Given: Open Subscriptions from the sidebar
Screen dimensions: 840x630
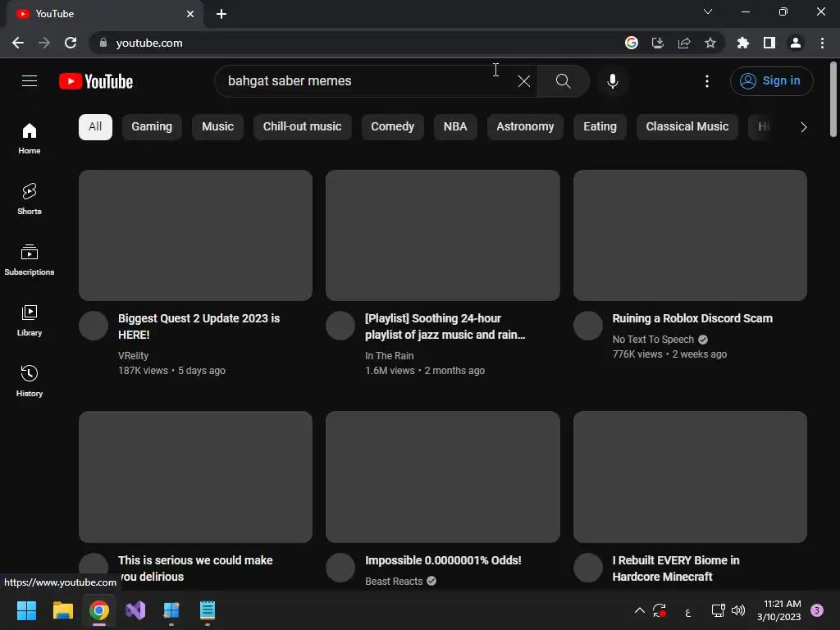Looking at the screenshot, I should click(30, 260).
